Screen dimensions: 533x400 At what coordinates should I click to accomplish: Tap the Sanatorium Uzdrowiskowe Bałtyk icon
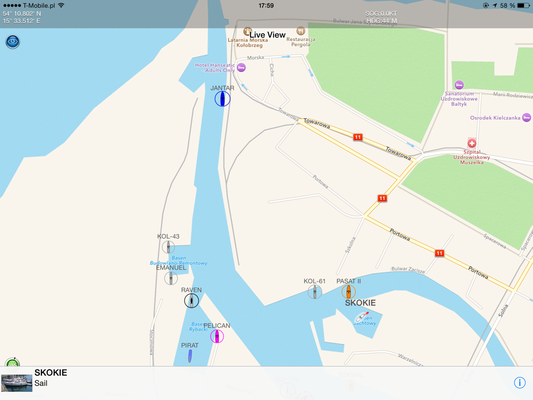[459, 85]
